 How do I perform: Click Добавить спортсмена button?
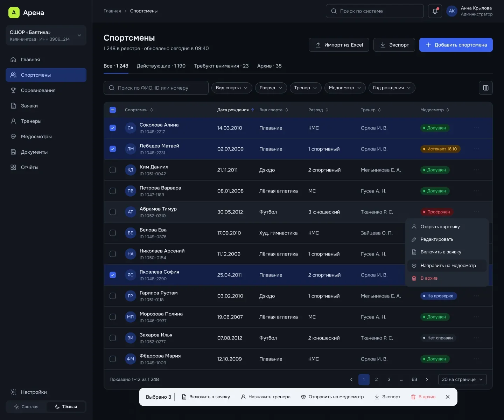(456, 45)
